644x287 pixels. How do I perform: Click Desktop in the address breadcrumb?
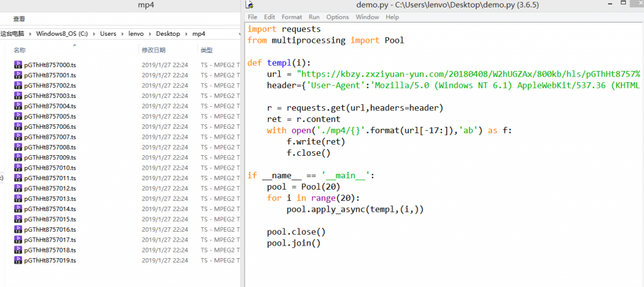(x=167, y=34)
